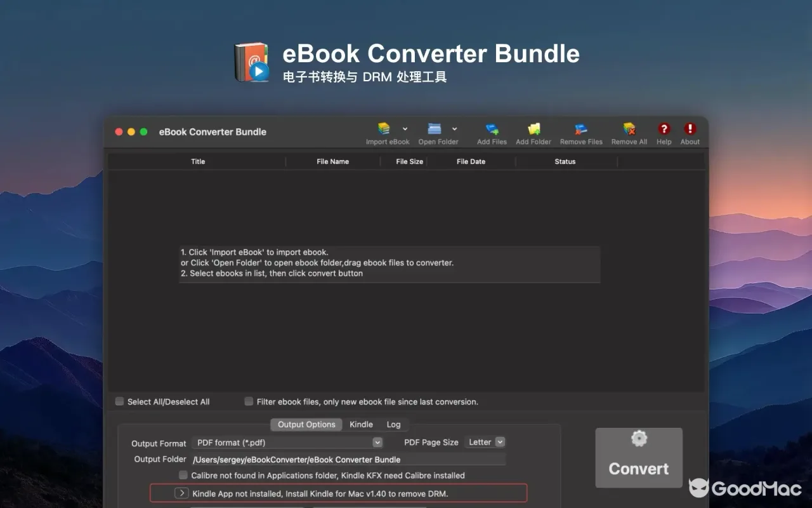Click the Remove All icon
Image resolution: width=812 pixels, height=508 pixels.
tap(629, 129)
